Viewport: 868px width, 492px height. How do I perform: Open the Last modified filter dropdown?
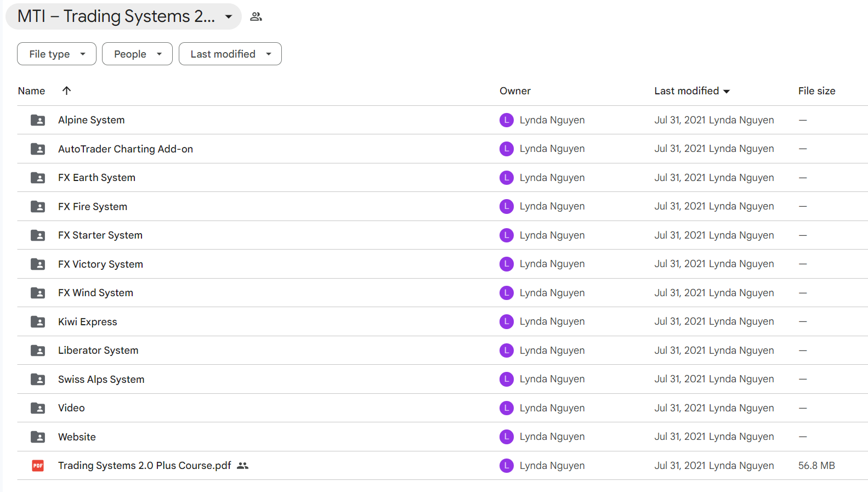pyautogui.click(x=230, y=54)
